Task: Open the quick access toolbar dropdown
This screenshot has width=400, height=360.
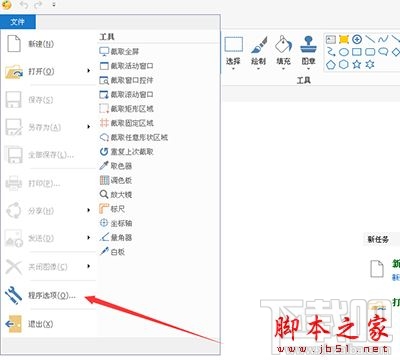Action: 54,5
